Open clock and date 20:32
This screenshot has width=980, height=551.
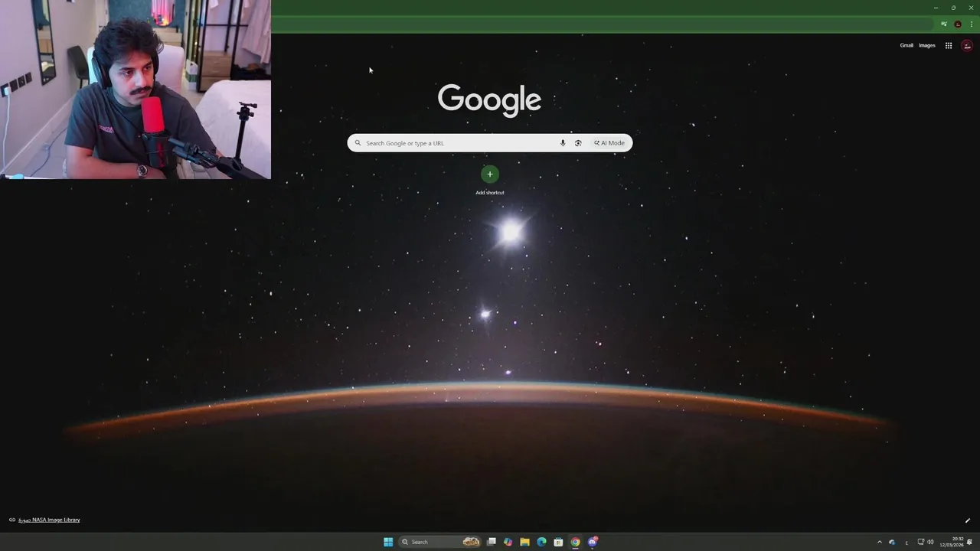coord(952,542)
